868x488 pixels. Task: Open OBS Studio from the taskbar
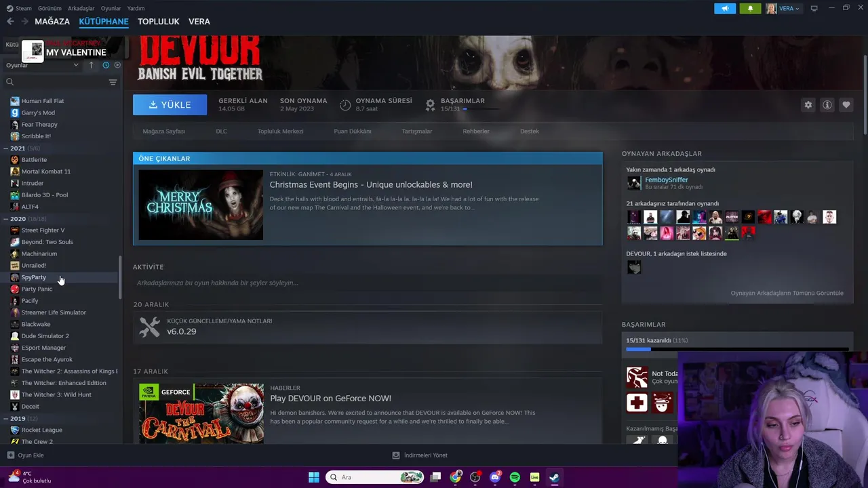click(475, 477)
